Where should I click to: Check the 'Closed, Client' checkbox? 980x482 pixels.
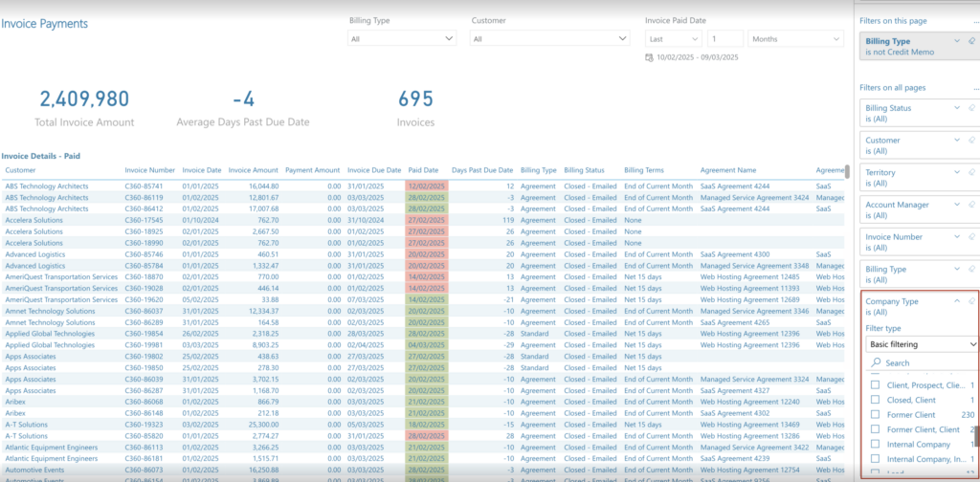coord(875,400)
